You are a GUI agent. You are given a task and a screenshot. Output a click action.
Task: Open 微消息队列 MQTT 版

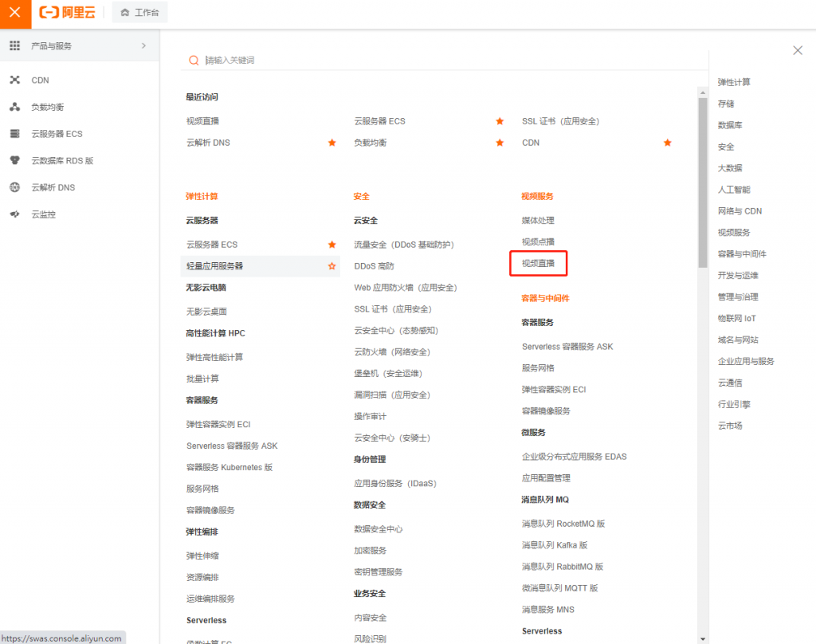[x=560, y=587]
